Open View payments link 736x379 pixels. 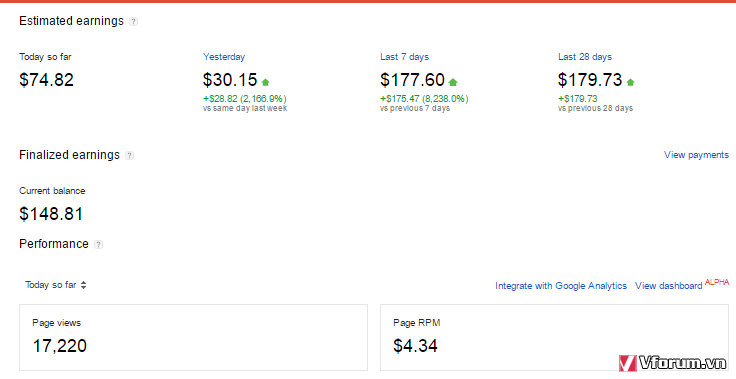click(x=696, y=155)
